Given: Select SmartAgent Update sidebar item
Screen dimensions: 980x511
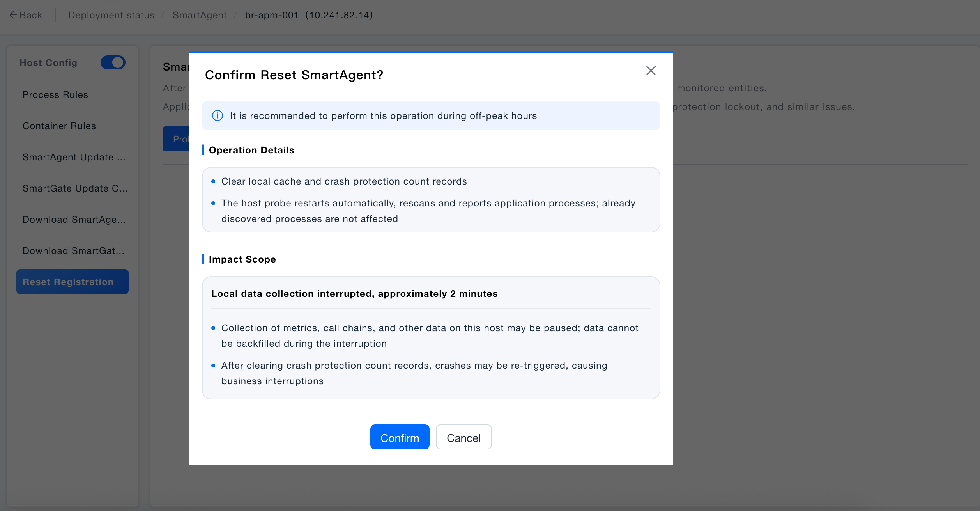Looking at the screenshot, I should pyautogui.click(x=74, y=157).
